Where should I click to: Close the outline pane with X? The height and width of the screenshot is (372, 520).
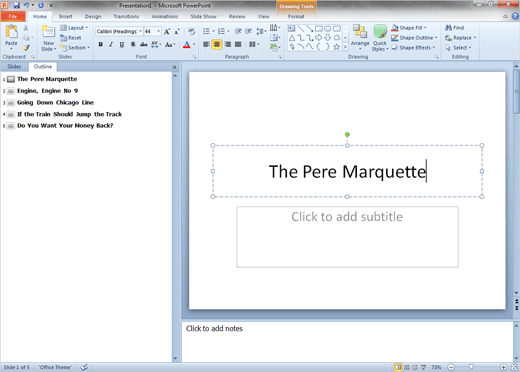[x=174, y=67]
